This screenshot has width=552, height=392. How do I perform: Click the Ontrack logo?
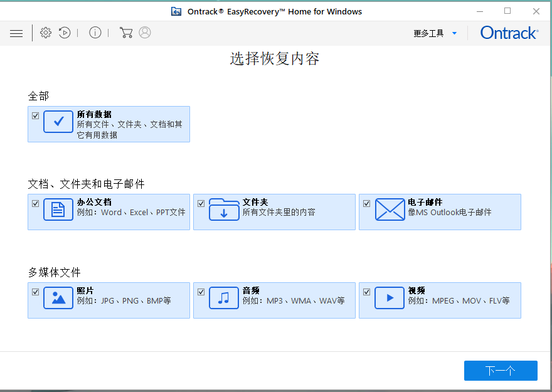509,33
